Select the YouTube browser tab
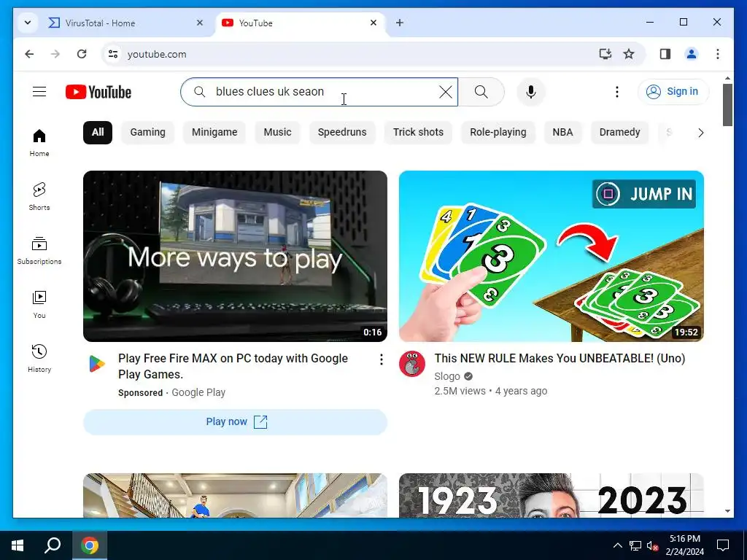Image resolution: width=747 pixels, height=560 pixels. (x=299, y=23)
